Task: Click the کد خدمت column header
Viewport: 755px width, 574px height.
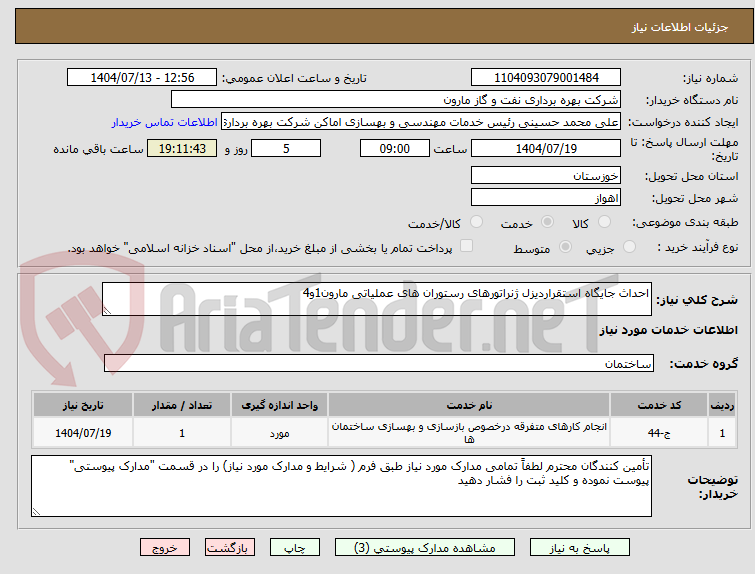Action: tap(659, 405)
